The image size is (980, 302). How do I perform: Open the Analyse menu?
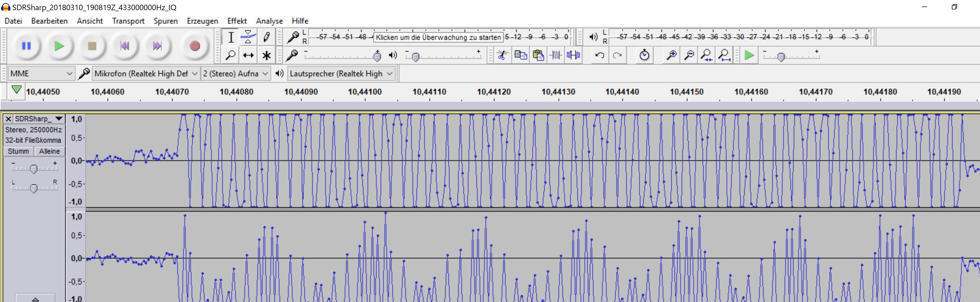pos(269,21)
